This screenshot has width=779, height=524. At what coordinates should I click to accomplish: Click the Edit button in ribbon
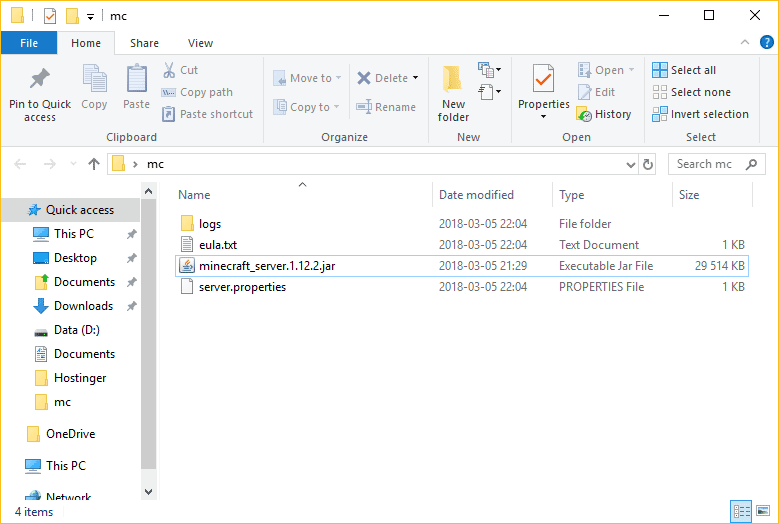pos(596,92)
